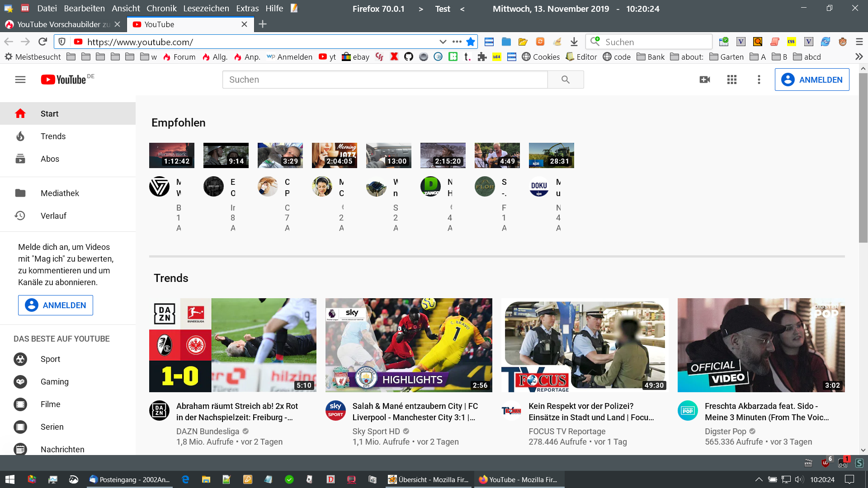Click the YouTube search magnifier button
Image resolution: width=868 pixels, height=488 pixels.
(565, 80)
